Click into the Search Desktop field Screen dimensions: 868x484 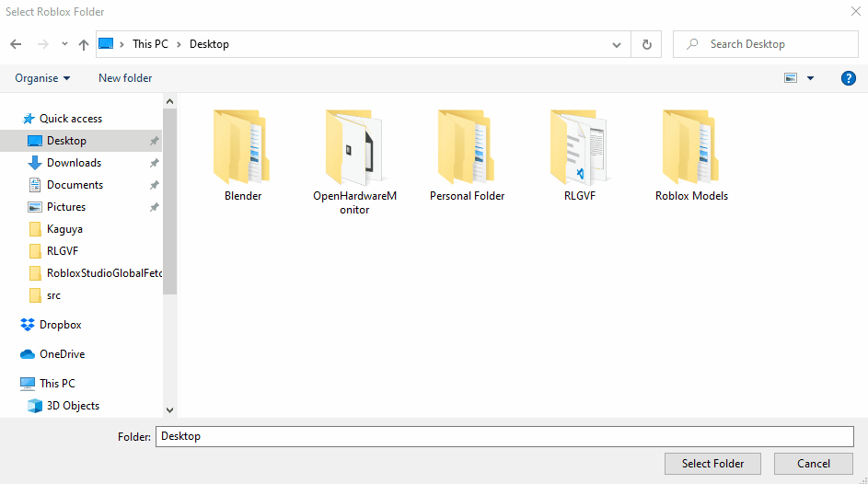(x=766, y=44)
